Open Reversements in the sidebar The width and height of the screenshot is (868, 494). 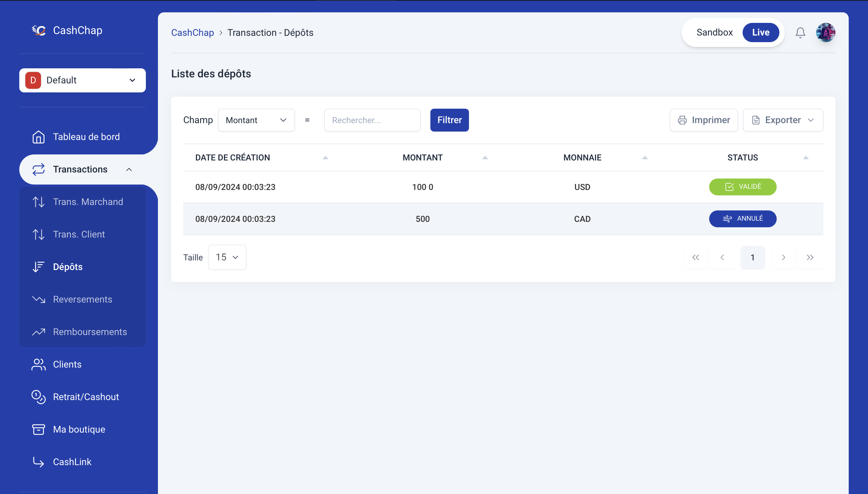83,299
